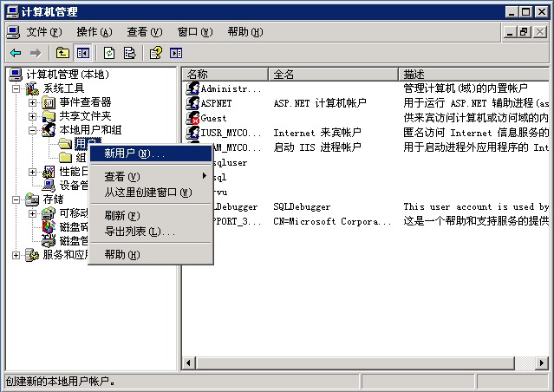This screenshot has width=554, height=392.
Task: Collapse the 本地用户和组 tree node
Action: tap(33, 130)
